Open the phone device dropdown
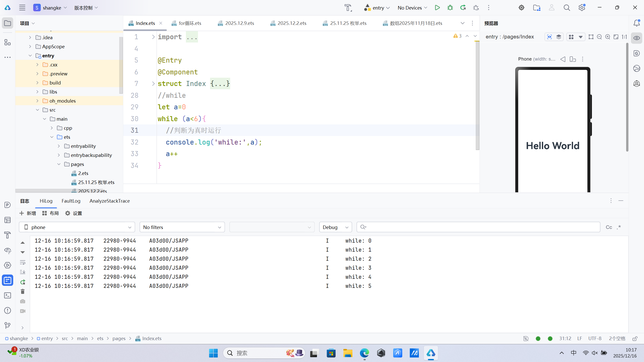644x362 pixels. coord(77,227)
